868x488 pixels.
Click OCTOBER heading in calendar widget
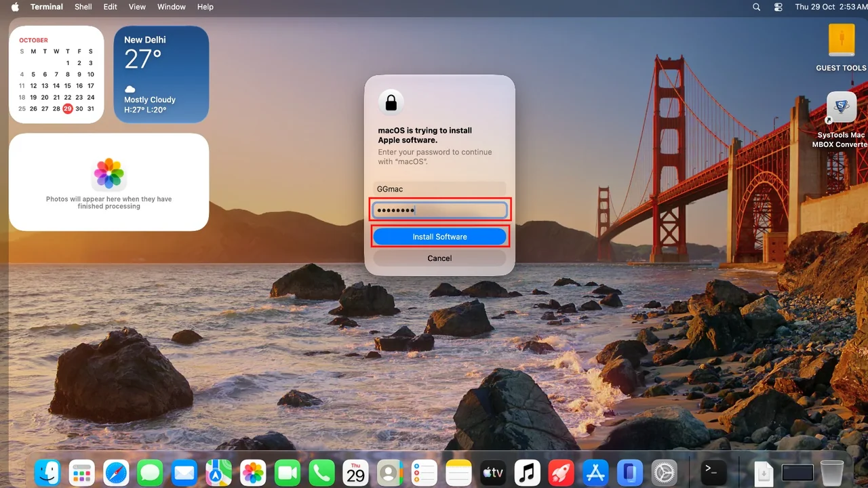(x=33, y=40)
